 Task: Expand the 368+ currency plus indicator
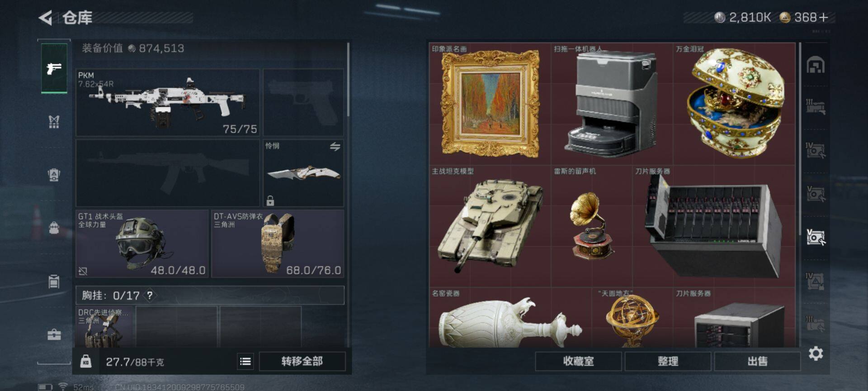tap(823, 17)
